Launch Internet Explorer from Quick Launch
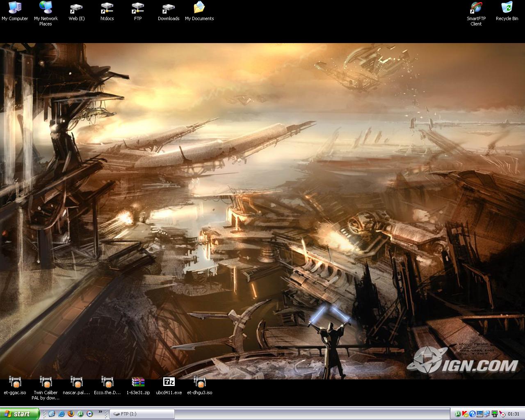Viewport: 525px width, 420px height. pos(61,414)
